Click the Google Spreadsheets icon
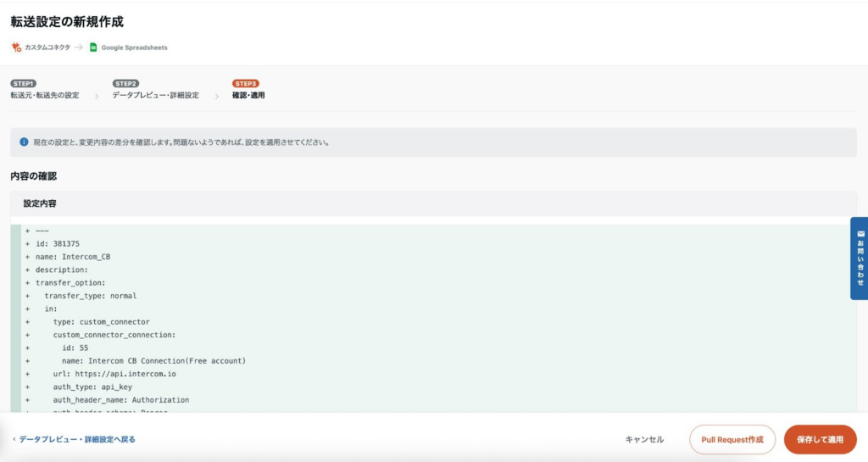 click(93, 47)
